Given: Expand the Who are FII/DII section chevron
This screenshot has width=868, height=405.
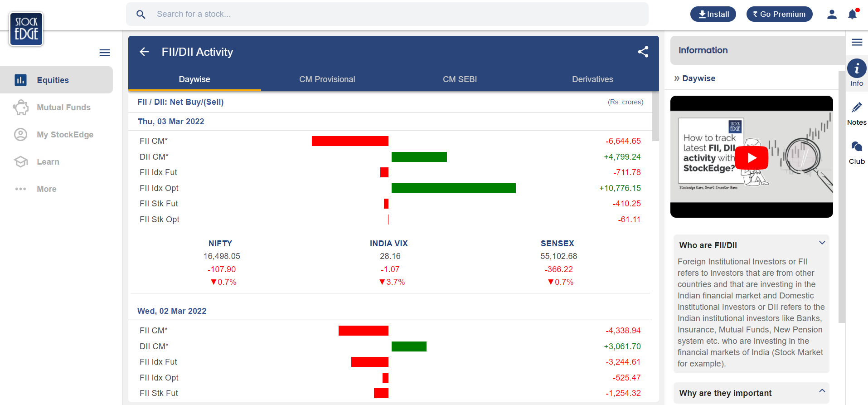Looking at the screenshot, I should (822, 243).
